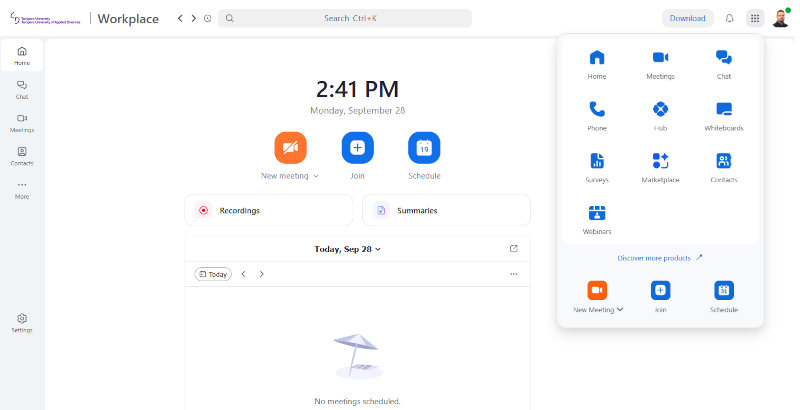Open Contacts in the left sidebar
This screenshot has height=410, width=800.
[22, 156]
